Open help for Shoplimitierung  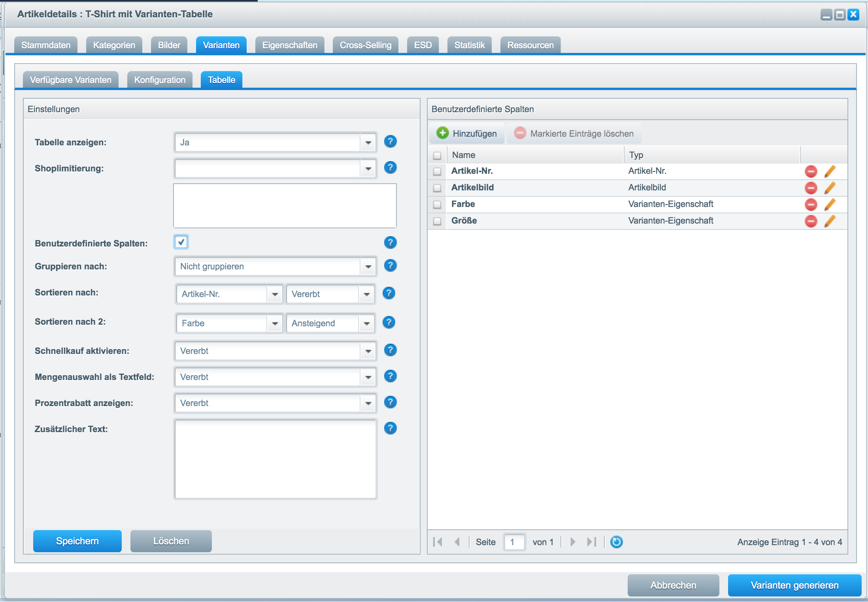click(x=390, y=167)
